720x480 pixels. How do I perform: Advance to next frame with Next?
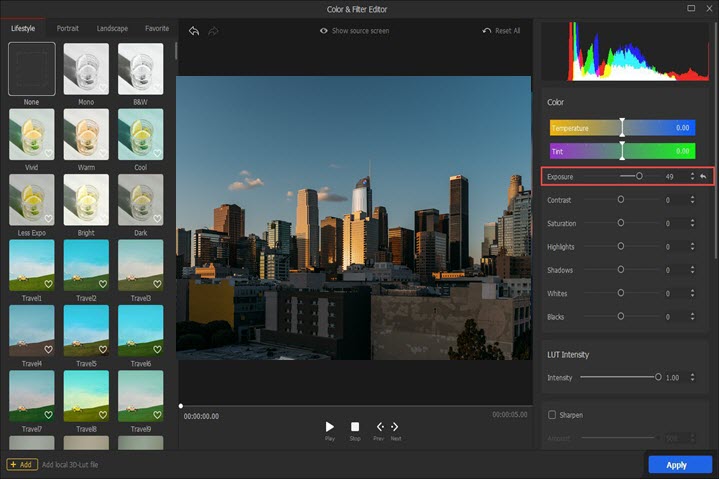[395, 427]
